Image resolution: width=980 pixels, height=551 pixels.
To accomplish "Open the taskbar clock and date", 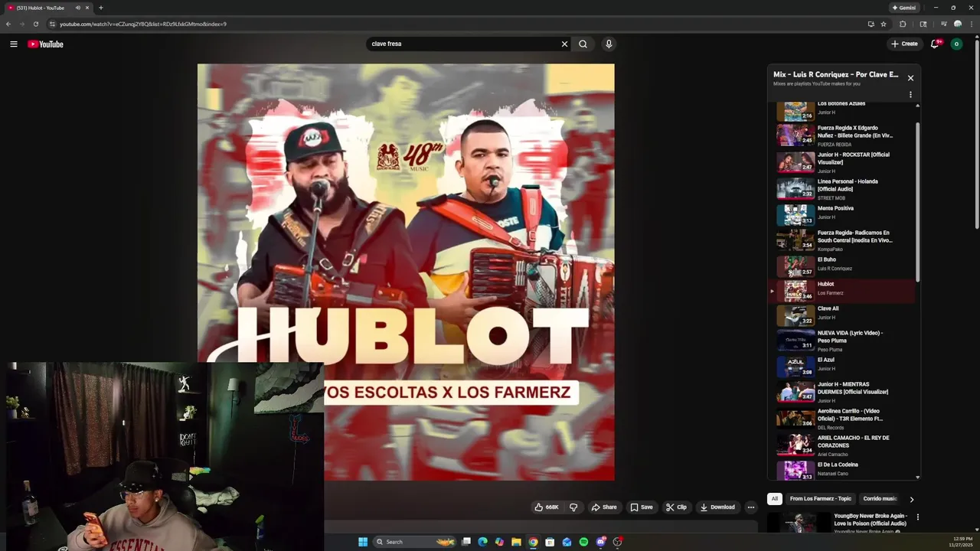I will coord(960,542).
